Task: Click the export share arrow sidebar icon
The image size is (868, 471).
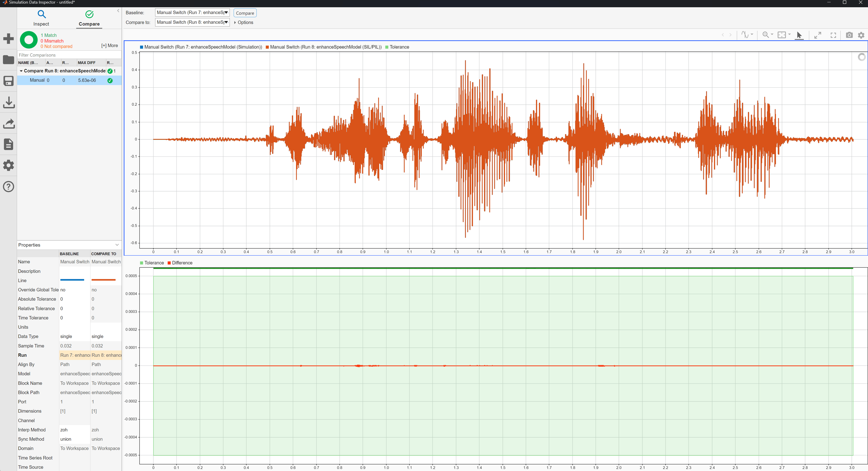Action: point(8,123)
